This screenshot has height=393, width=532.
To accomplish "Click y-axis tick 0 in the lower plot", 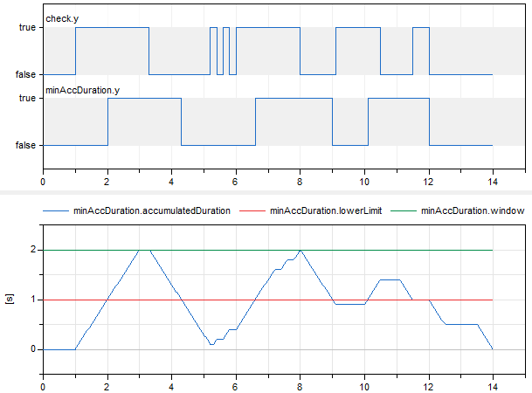I will click(x=34, y=349).
